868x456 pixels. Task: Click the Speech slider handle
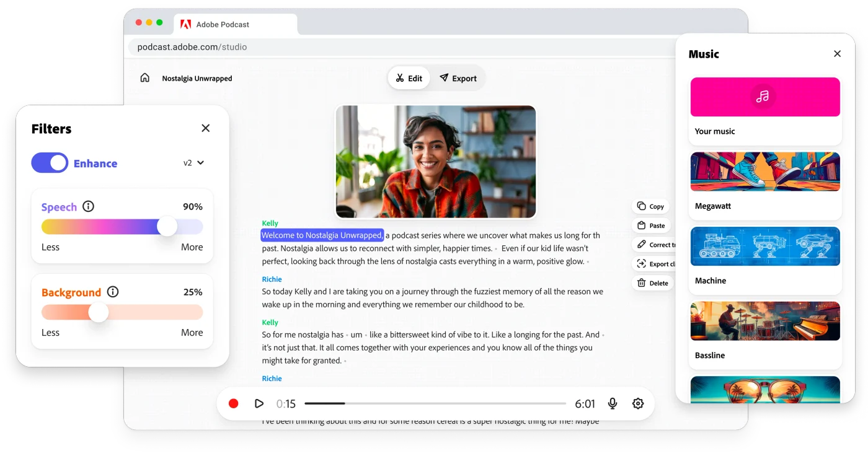point(167,227)
